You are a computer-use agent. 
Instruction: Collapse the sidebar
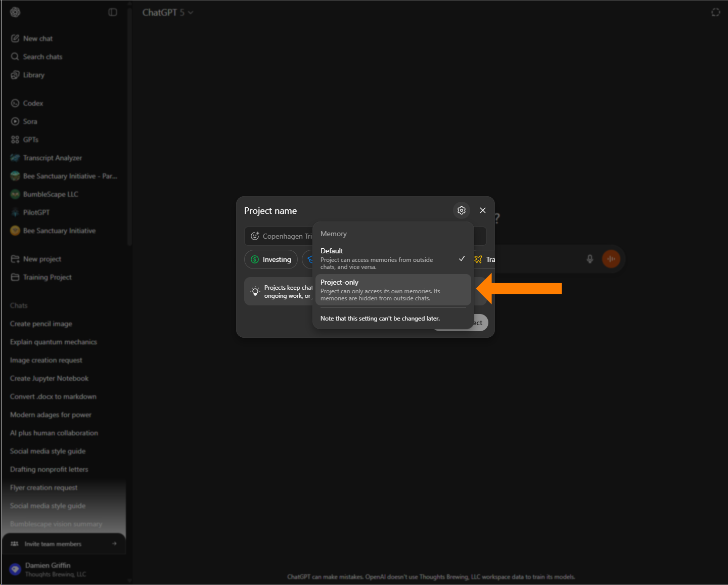(112, 12)
